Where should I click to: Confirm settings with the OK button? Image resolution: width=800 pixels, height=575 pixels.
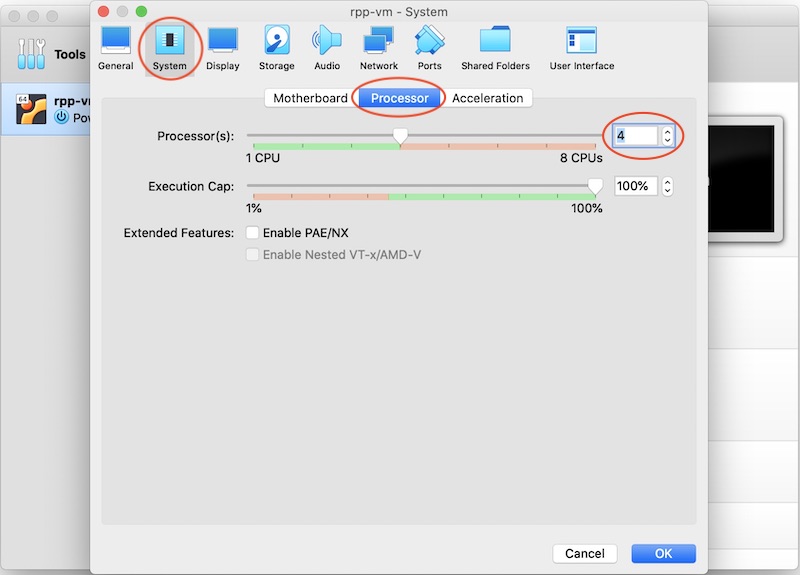tap(663, 554)
